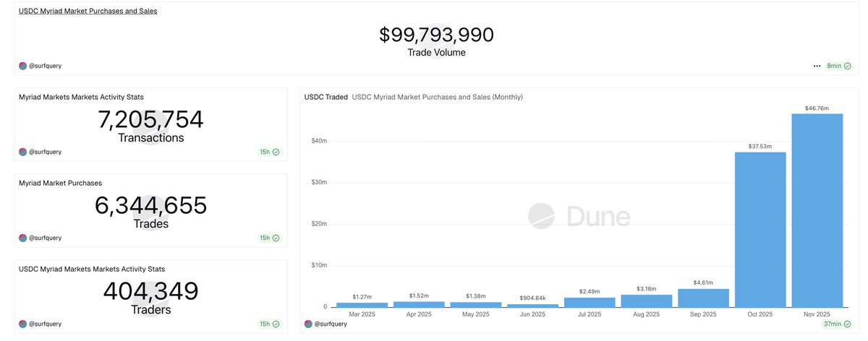
Task: Click the surfquery avatar in Trade Volume card
Action: coord(22,66)
